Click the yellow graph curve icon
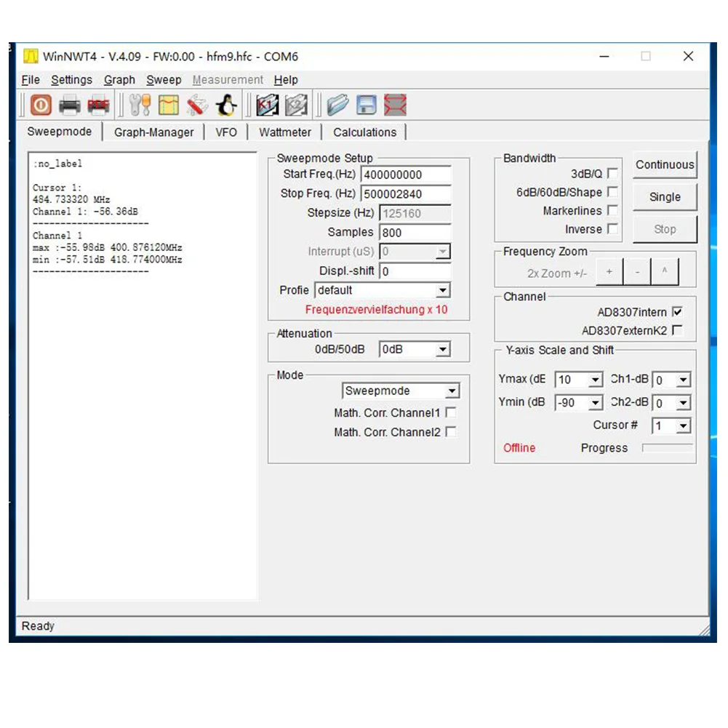This screenshot has height=728, width=728. point(169,105)
